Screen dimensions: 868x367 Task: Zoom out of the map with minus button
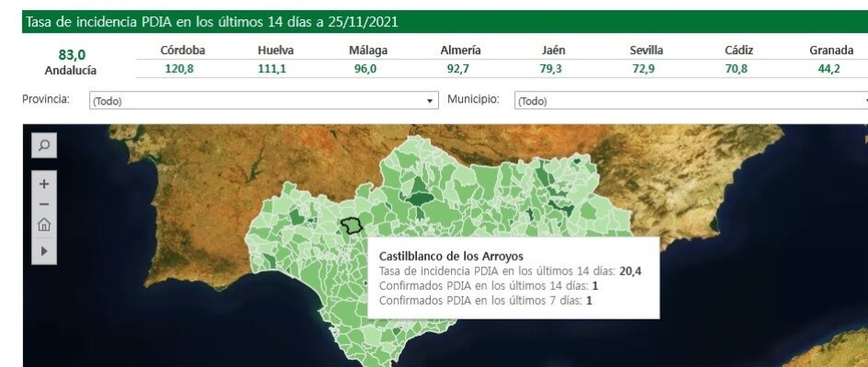44,204
